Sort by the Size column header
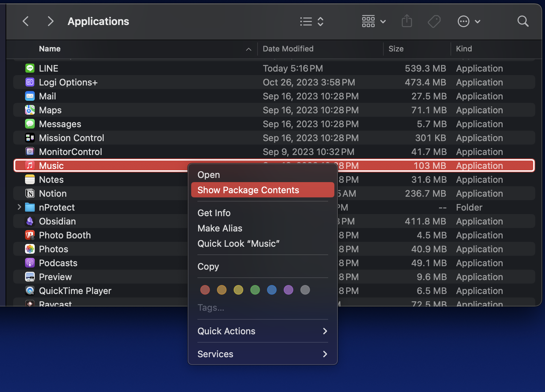This screenshot has height=392, width=545. 396,49
